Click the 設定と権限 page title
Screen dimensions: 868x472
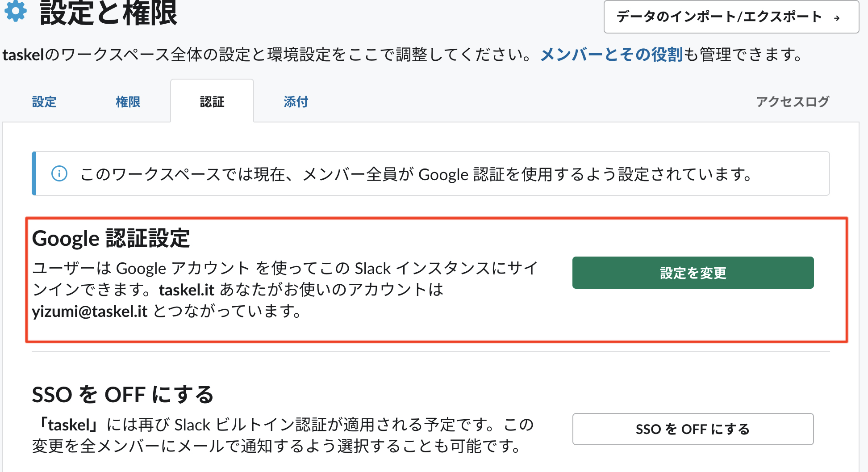(x=108, y=13)
